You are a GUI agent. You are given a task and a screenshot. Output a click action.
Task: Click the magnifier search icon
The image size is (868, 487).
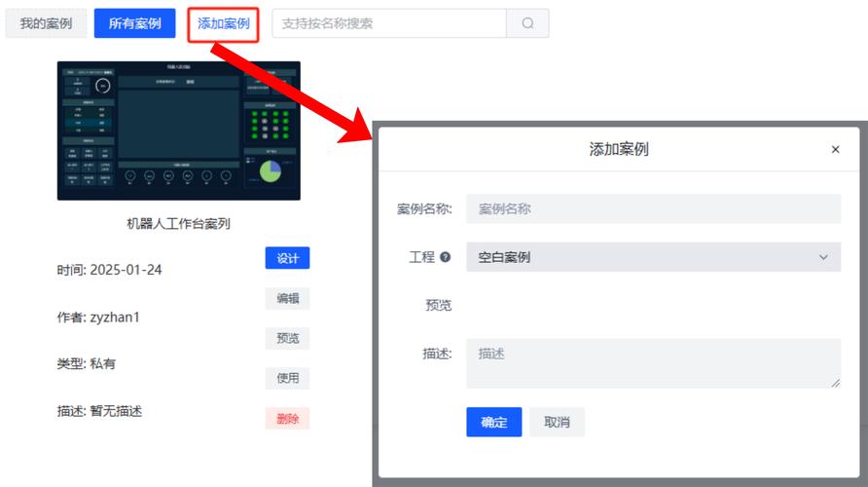[527, 23]
